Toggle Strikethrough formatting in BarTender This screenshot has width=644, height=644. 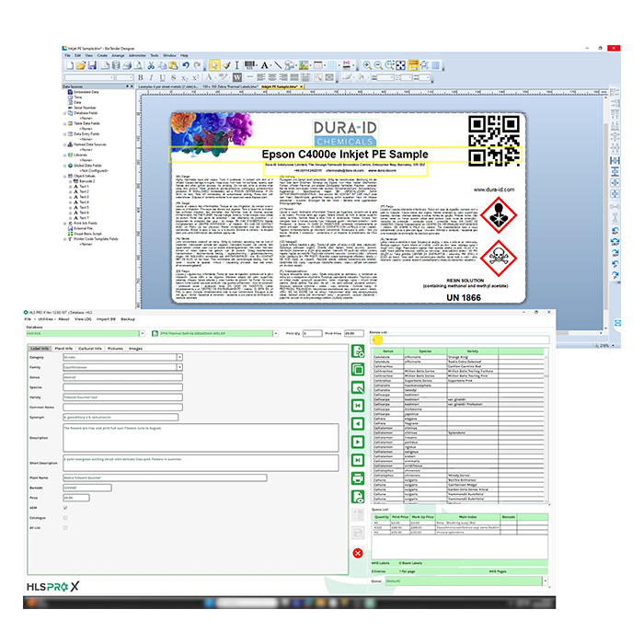pyautogui.click(x=173, y=77)
